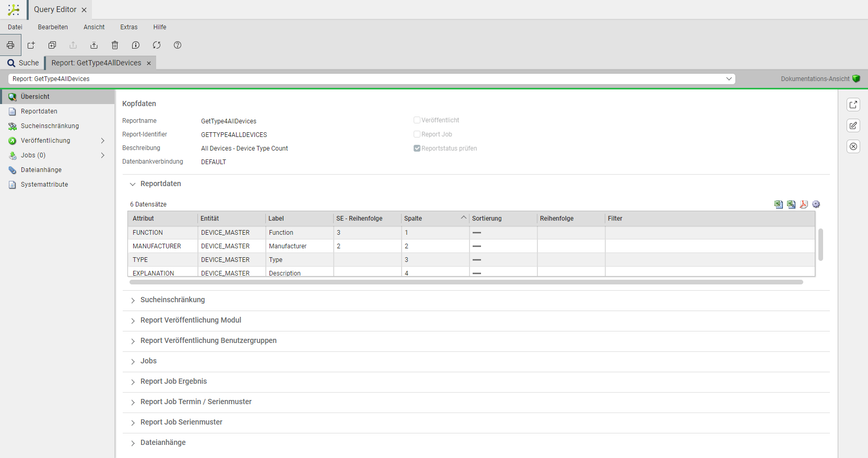Collapse the Reportdaten section

[x=133, y=184]
